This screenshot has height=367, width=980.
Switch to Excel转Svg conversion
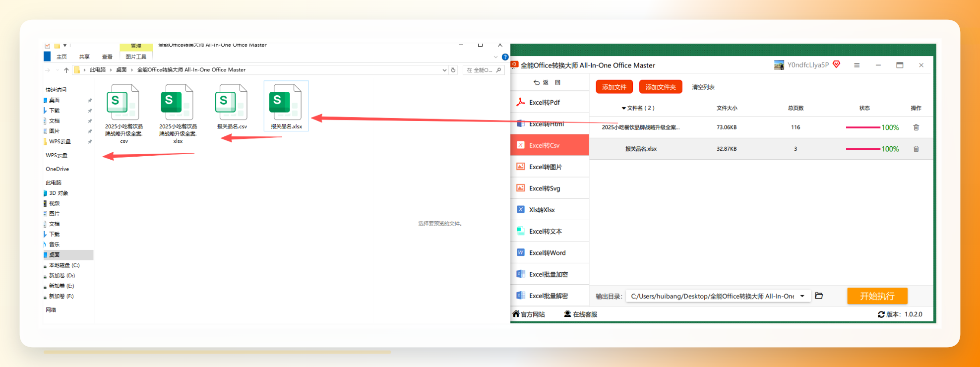pyautogui.click(x=550, y=188)
